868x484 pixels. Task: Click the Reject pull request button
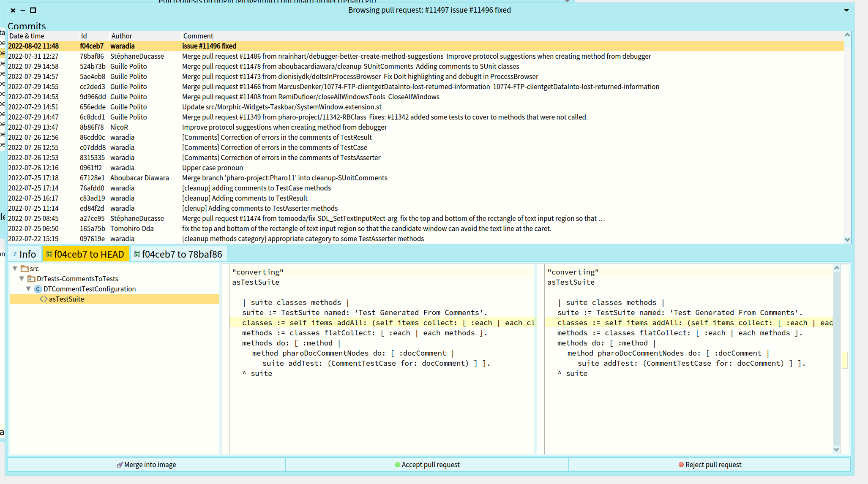pyautogui.click(x=710, y=465)
